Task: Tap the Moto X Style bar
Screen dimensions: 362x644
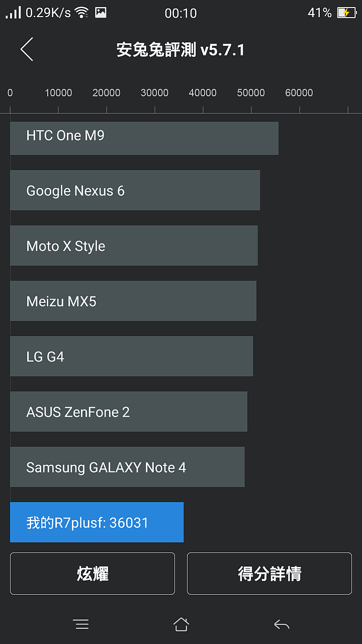Action: tap(134, 246)
